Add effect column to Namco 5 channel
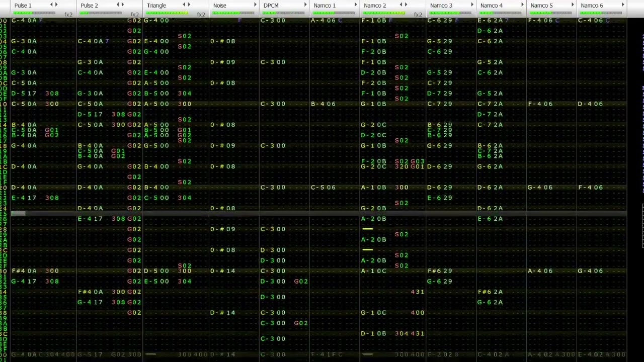 point(573,5)
